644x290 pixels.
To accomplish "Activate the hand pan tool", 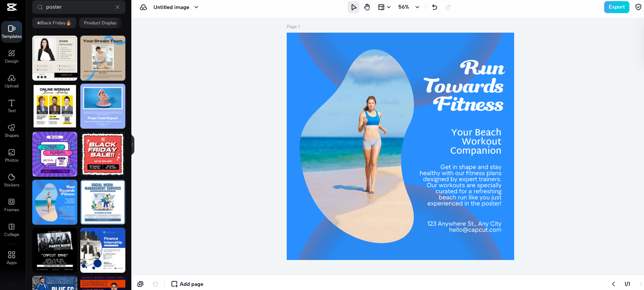I will [367, 7].
